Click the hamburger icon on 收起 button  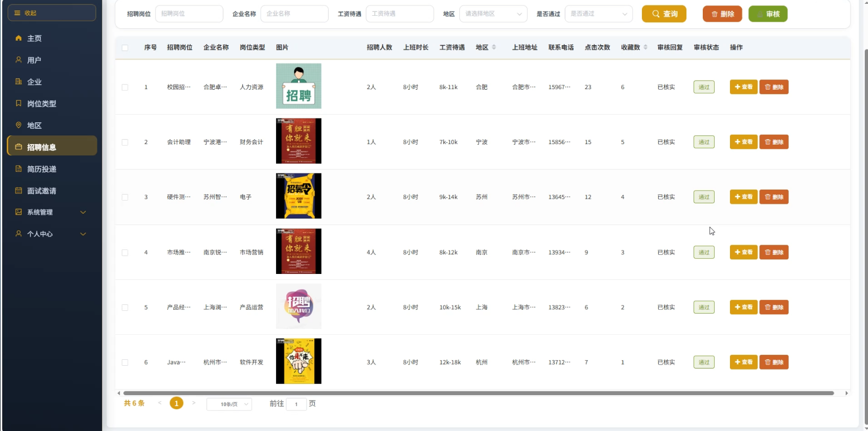point(17,13)
